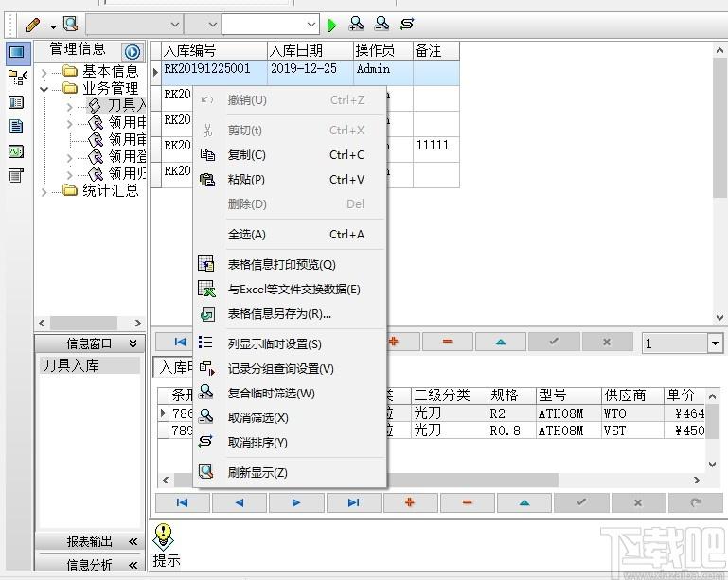Select the blue screen sidebar icon

(x=17, y=51)
